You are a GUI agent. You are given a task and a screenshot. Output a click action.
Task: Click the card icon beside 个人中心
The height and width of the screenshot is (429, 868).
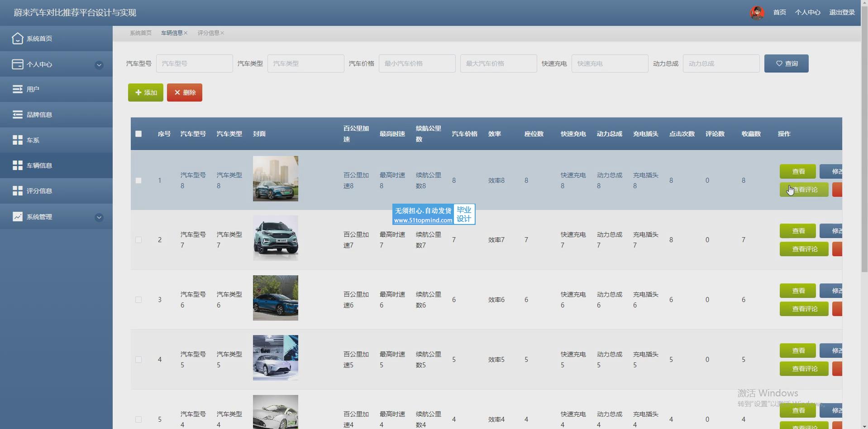[x=17, y=64]
